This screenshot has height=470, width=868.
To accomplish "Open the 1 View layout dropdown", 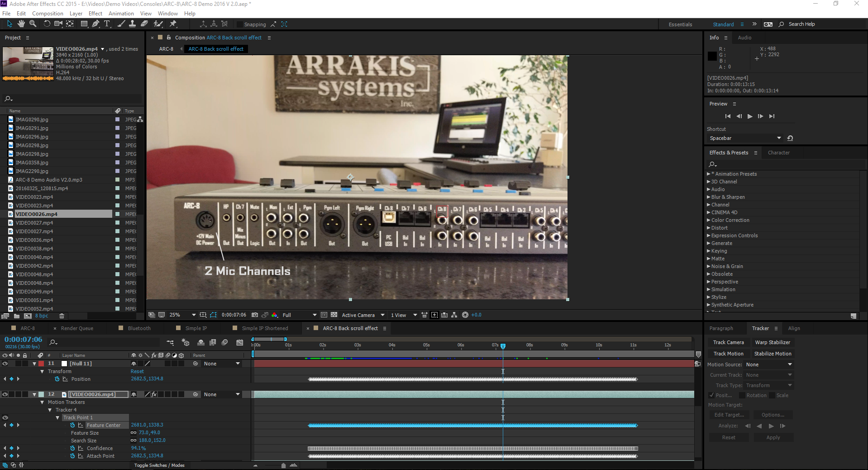I will (x=404, y=315).
